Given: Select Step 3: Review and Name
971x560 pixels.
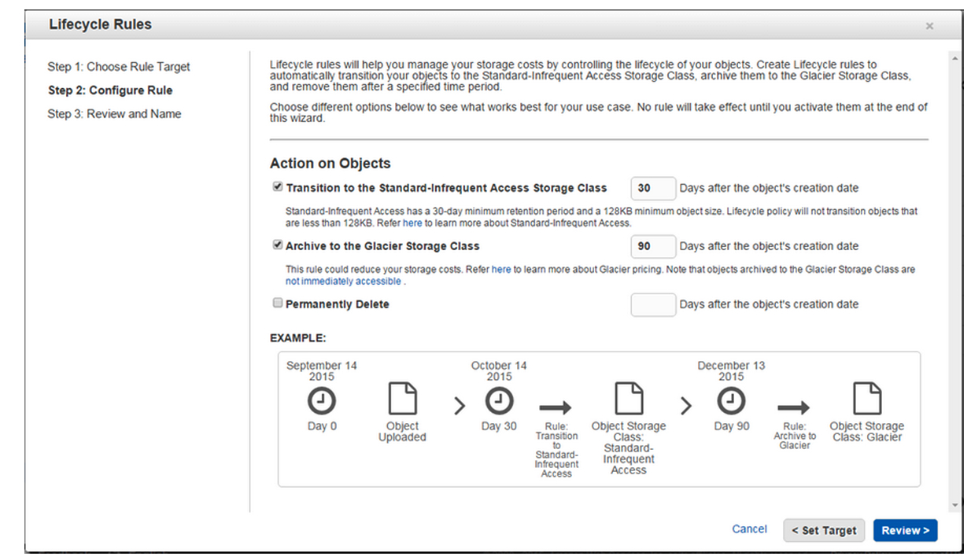Looking at the screenshot, I should pos(114,114).
